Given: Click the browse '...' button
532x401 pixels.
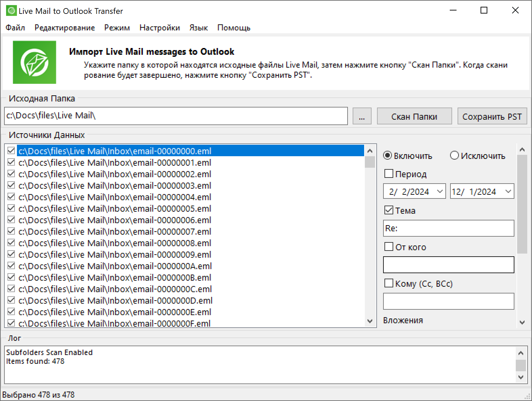Looking at the screenshot, I should (362, 116).
